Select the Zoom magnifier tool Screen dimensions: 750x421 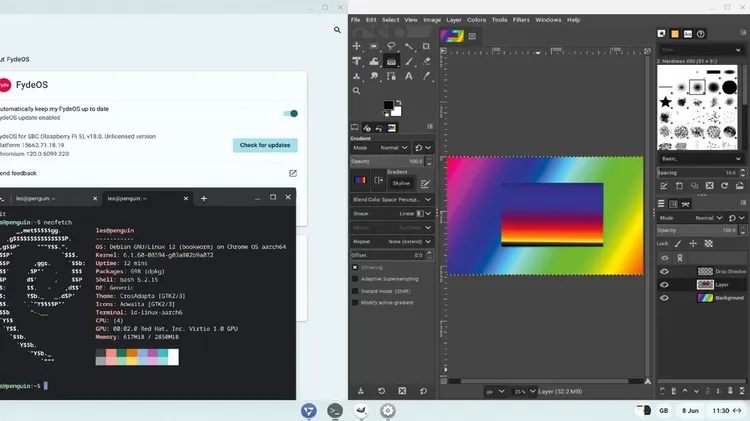point(356,91)
